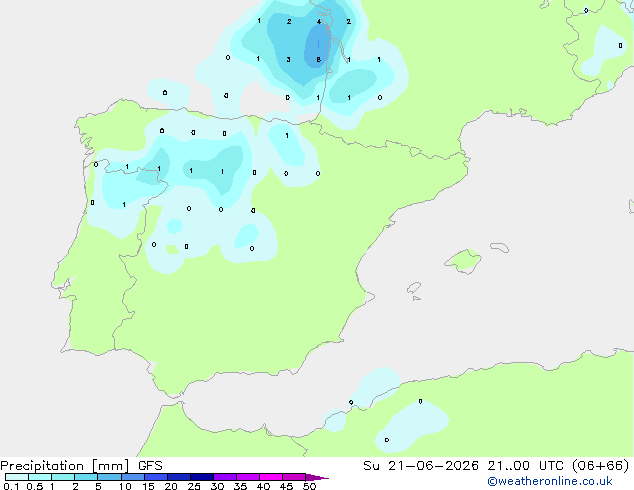The image size is (634, 490).
Task: Click the "30" legend scale label
Action: 217,486
